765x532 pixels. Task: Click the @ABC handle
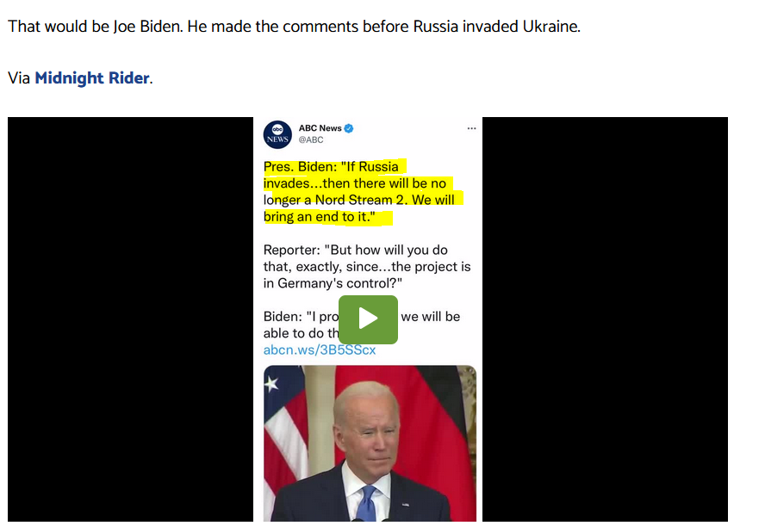(x=311, y=140)
